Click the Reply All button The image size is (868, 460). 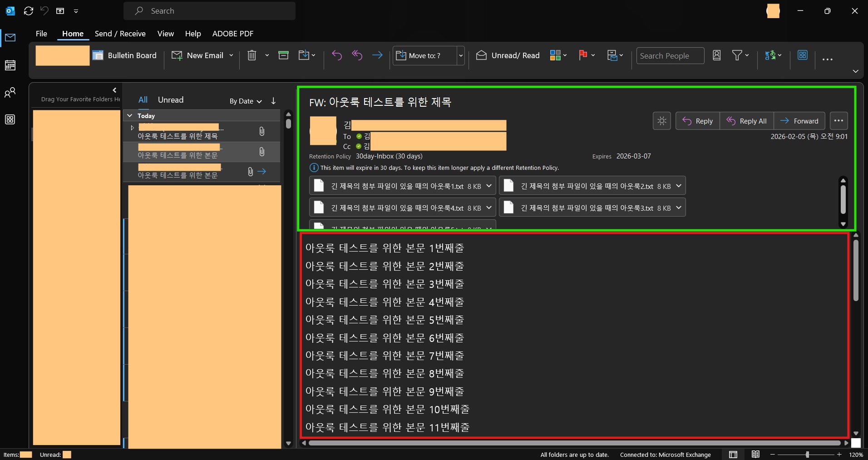click(x=746, y=121)
